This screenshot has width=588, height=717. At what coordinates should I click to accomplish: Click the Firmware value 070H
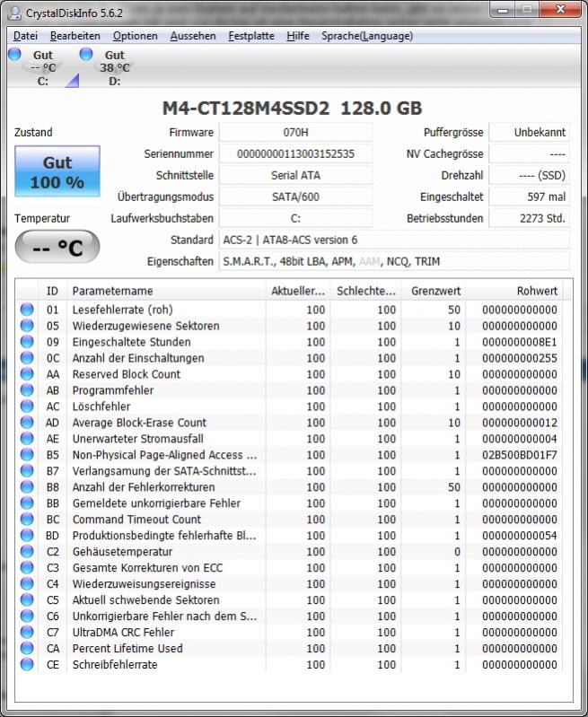[x=295, y=133]
